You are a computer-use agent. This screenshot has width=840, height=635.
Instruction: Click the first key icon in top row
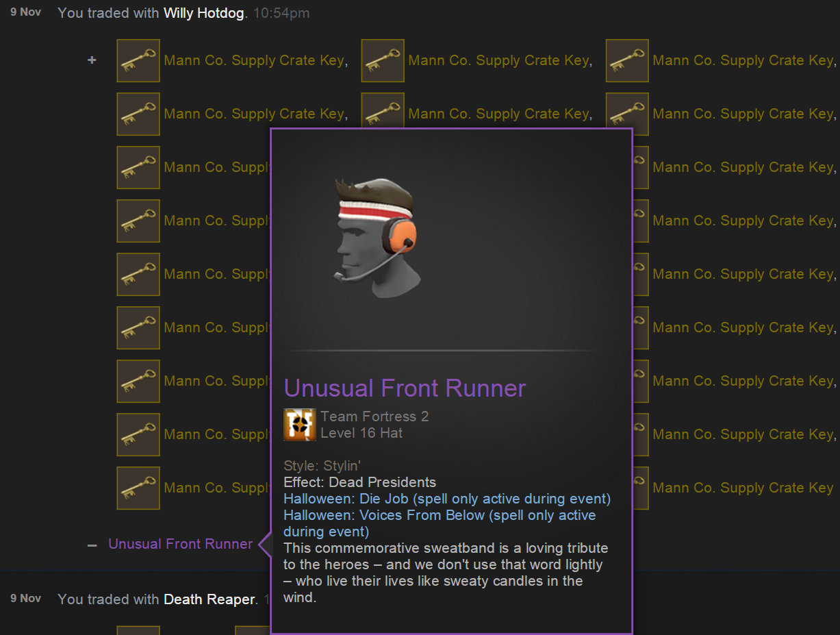pyautogui.click(x=138, y=61)
